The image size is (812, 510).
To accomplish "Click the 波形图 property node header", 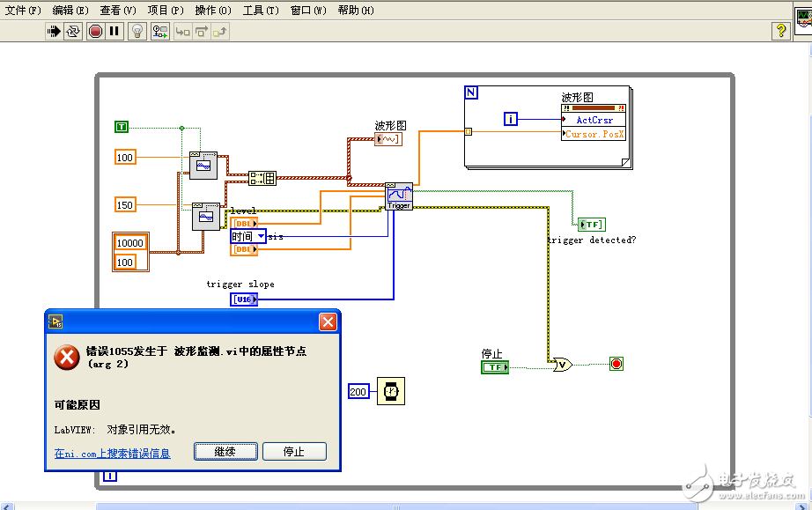I will 594,108.
